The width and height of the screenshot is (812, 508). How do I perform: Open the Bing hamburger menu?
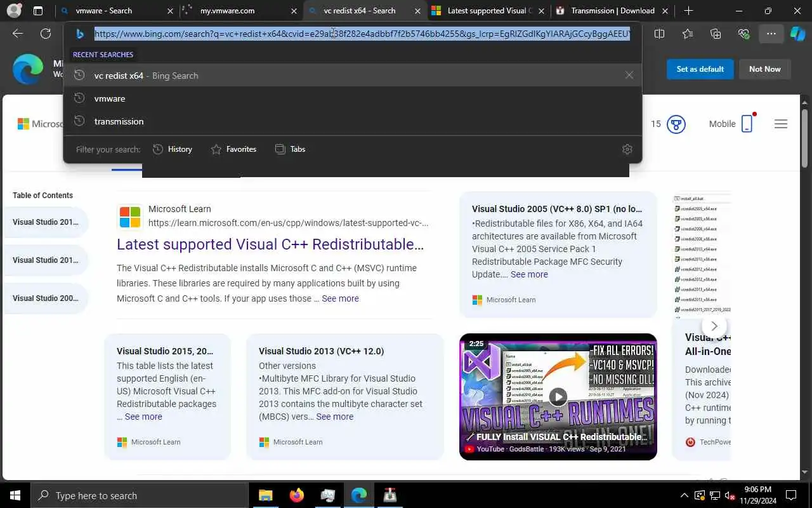[781, 124]
